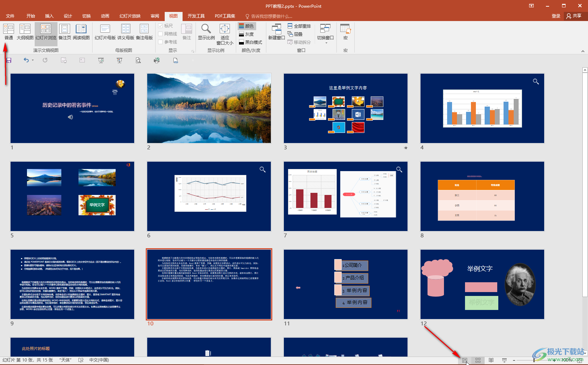588x365 pixels.
Task: Open Handout Master (讲义母版) view
Action: (125, 32)
